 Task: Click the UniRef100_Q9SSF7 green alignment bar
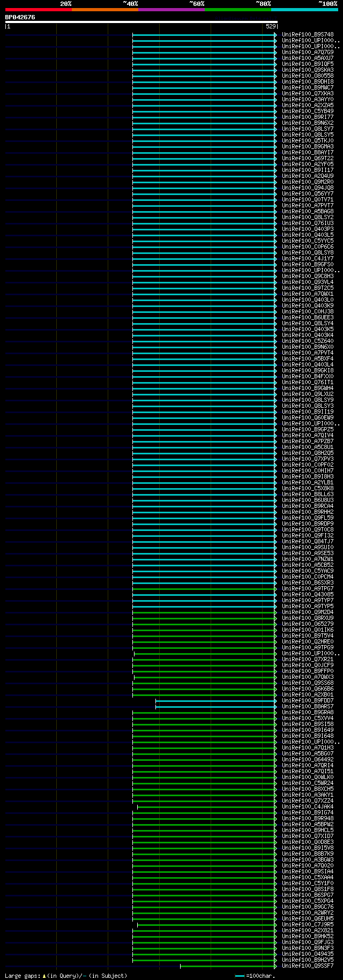pyautogui.click(x=228, y=966)
